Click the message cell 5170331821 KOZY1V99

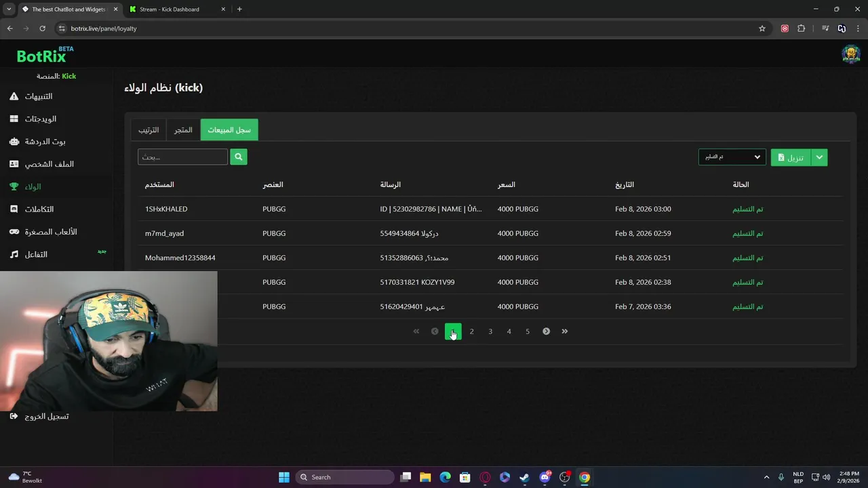pos(417,282)
